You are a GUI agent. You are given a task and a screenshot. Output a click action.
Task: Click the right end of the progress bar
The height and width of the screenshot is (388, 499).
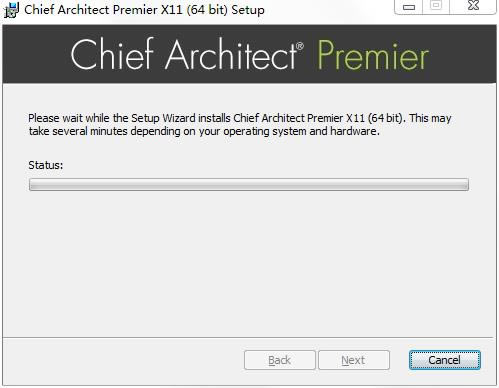464,184
